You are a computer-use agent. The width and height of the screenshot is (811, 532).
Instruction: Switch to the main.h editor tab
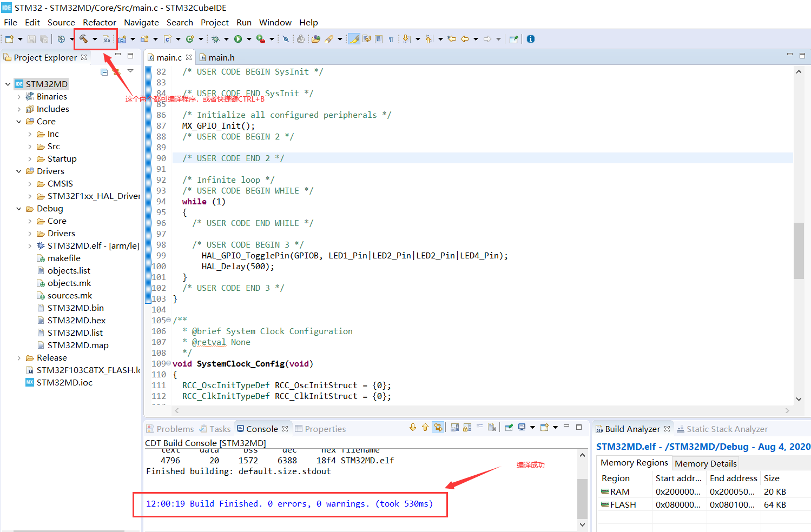click(216, 57)
